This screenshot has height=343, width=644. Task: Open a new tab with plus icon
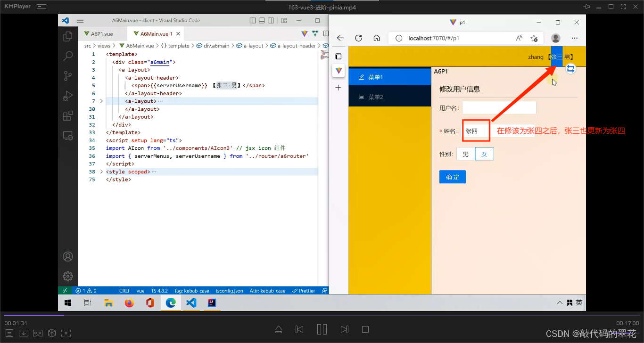tap(338, 88)
